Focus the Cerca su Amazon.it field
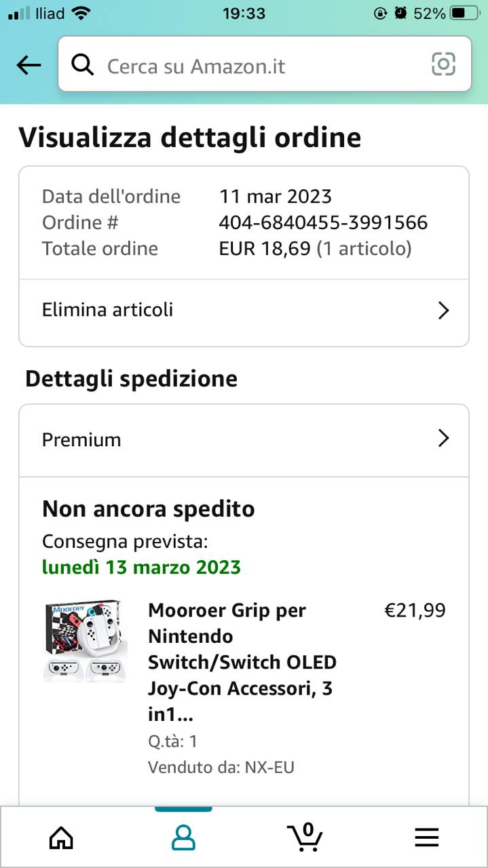The image size is (488, 868). (258, 66)
